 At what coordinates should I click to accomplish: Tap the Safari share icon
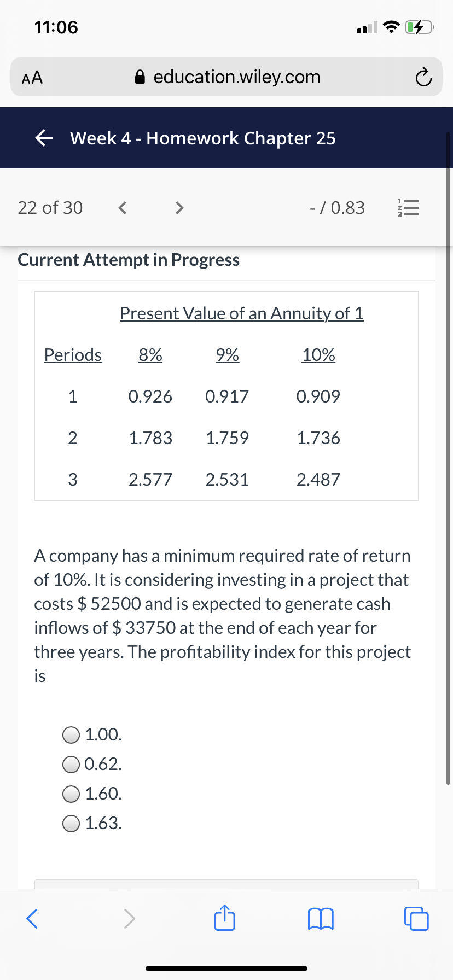point(224,918)
